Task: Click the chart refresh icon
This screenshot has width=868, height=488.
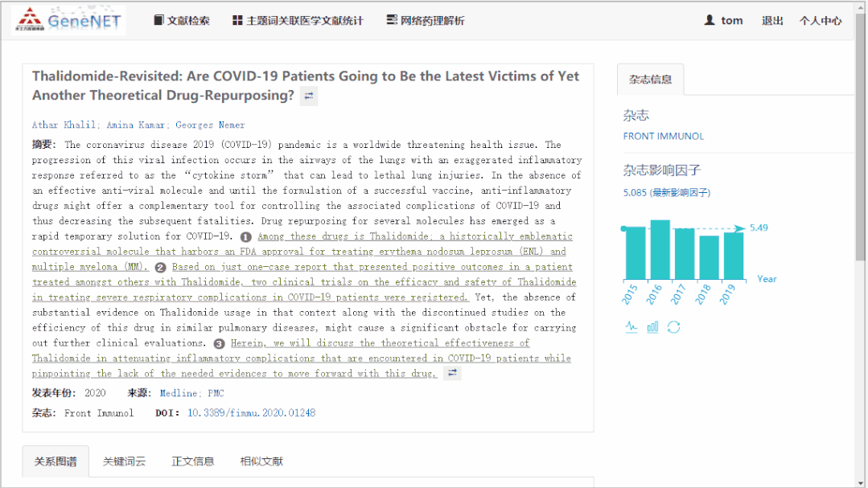Action: click(x=673, y=327)
